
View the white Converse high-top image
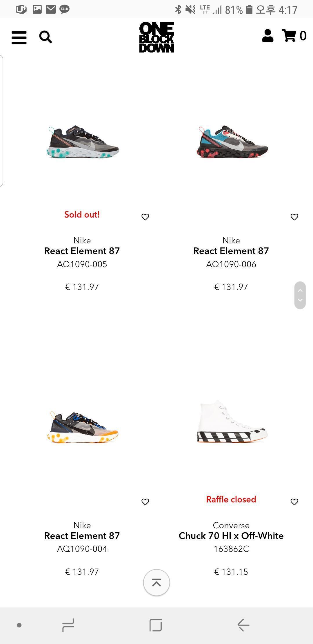pos(232,422)
